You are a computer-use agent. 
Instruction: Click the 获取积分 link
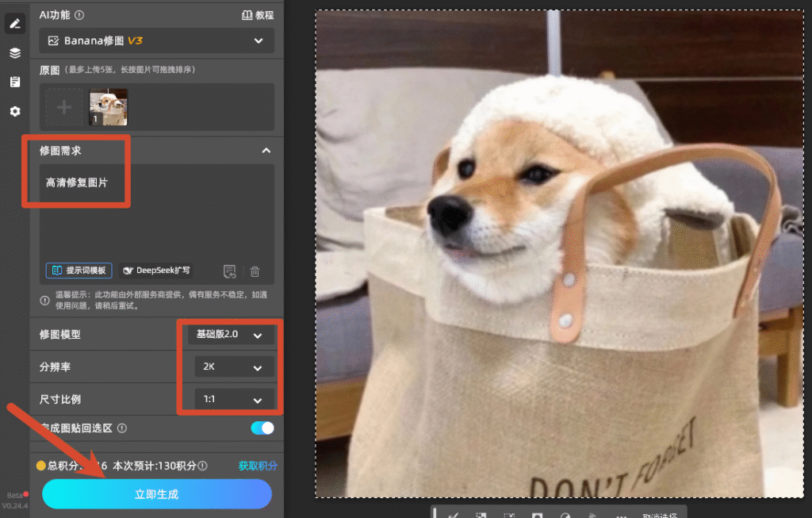(x=258, y=466)
